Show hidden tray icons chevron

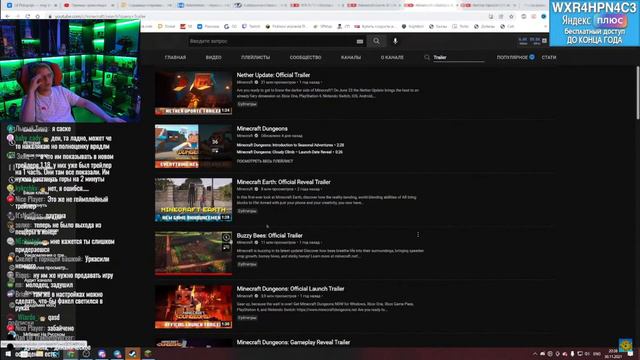tap(534, 354)
